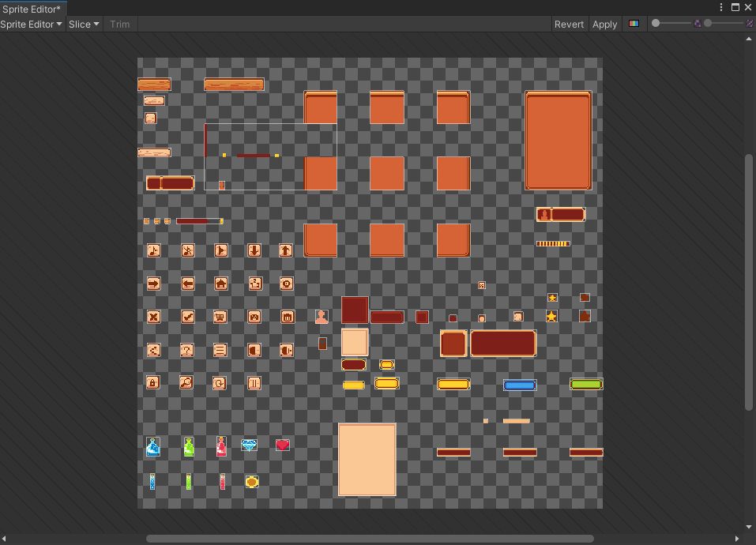
Task: Select the X cancel icon sprite
Action: tap(154, 317)
